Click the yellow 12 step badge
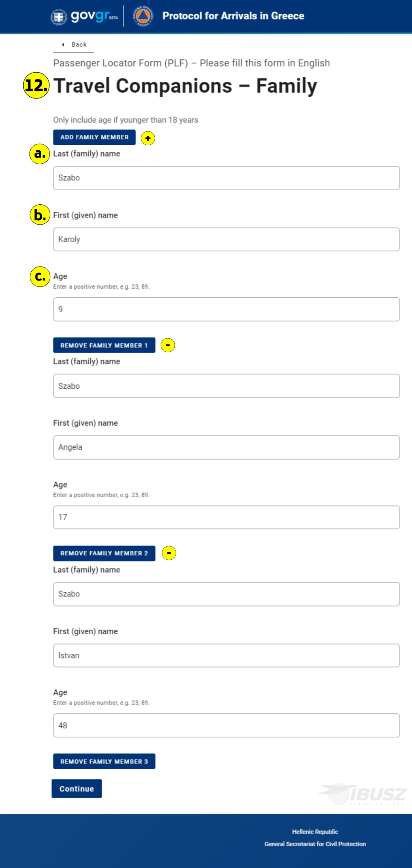This screenshot has width=412, height=868. pyautogui.click(x=36, y=85)
